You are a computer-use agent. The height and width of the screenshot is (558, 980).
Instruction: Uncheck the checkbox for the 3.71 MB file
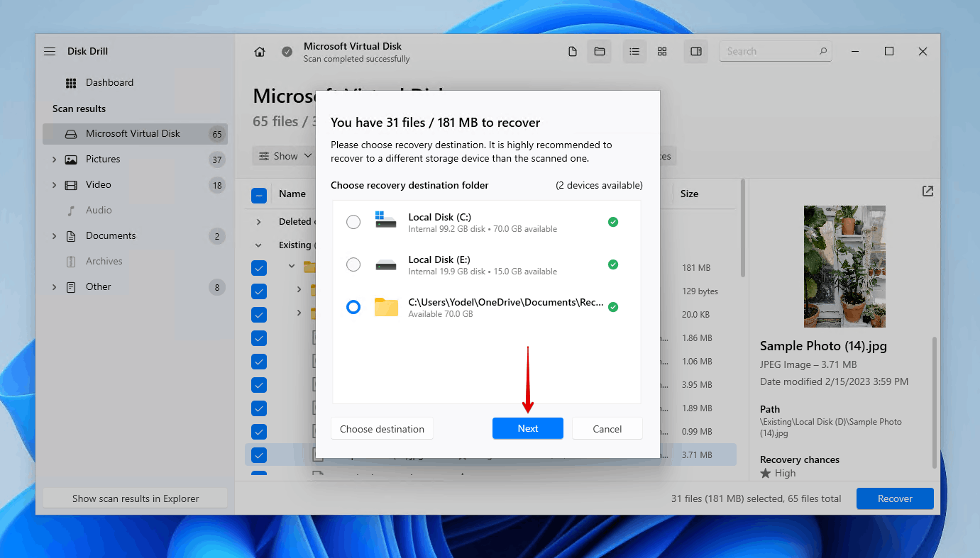[x=259, y=455]
